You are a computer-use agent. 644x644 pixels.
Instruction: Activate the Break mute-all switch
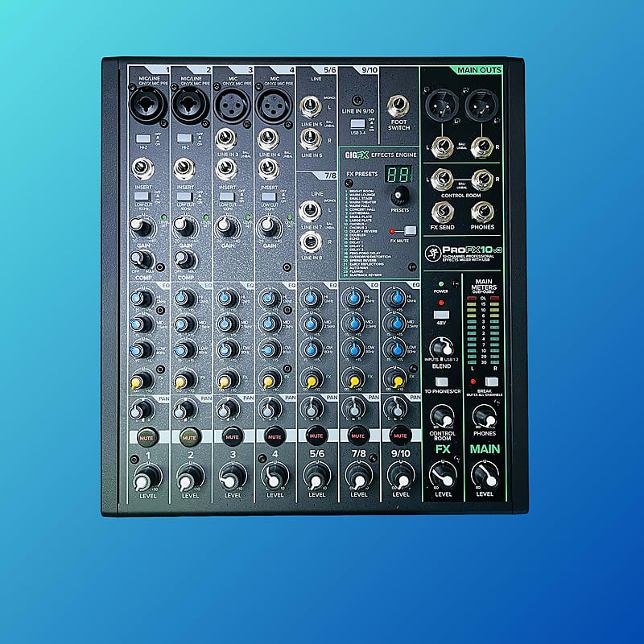point(491,382)
